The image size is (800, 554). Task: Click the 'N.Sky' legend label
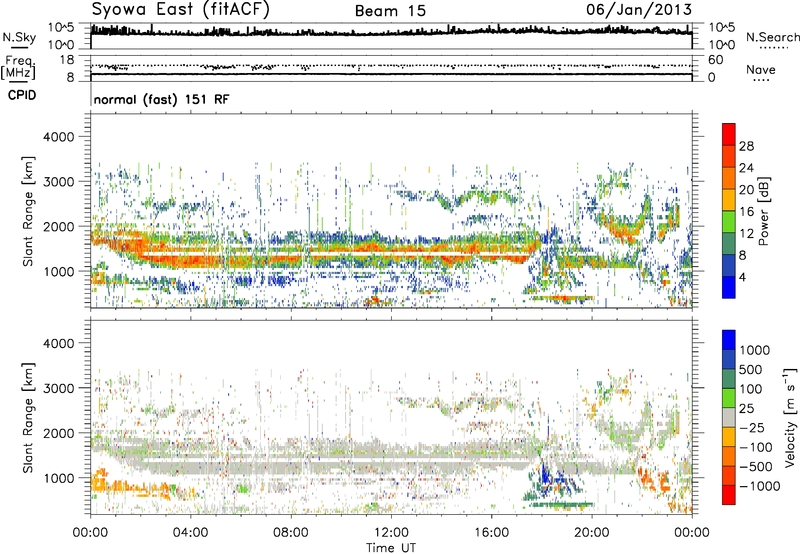coord(19,37)
